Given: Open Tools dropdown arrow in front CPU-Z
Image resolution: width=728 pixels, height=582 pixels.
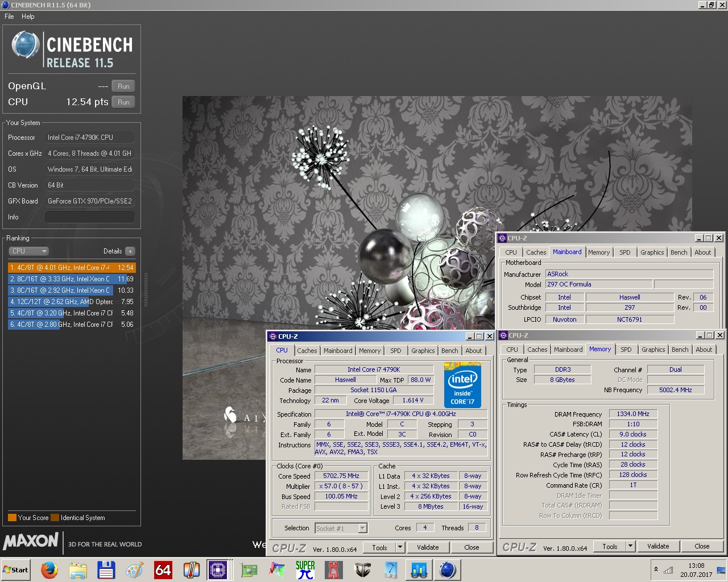Looking at the screenshot, I should pyautogui.click(x=400, y=548).
